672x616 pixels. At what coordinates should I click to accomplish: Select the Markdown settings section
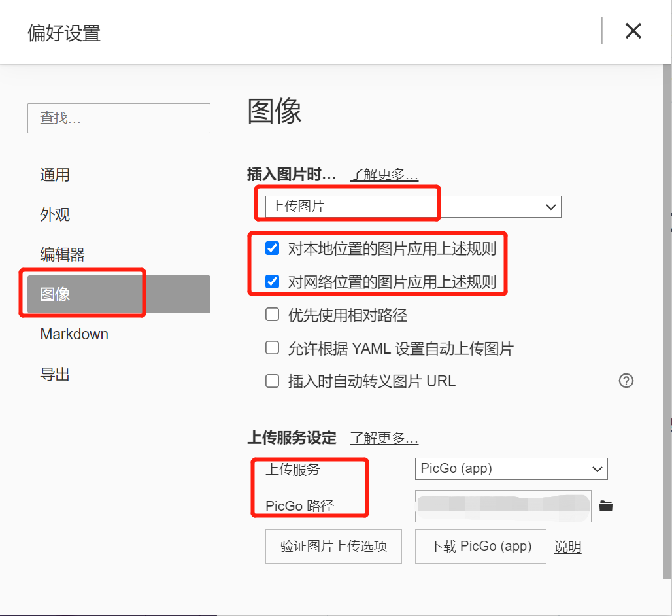tap(75, 334)
